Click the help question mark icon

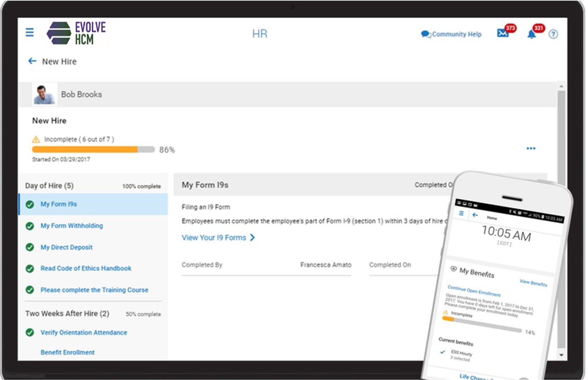[553, 34]
